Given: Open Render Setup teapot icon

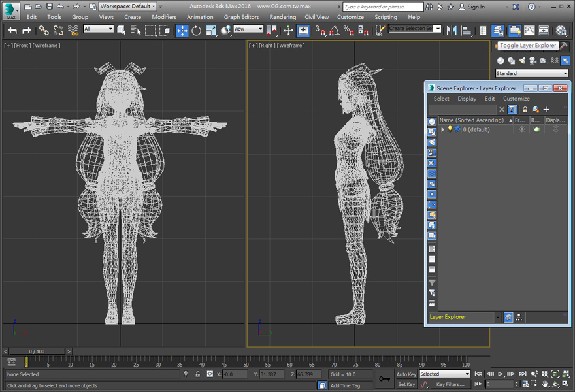Looking at the screenshot, I should pyautogui.click(x=561, y=31).
